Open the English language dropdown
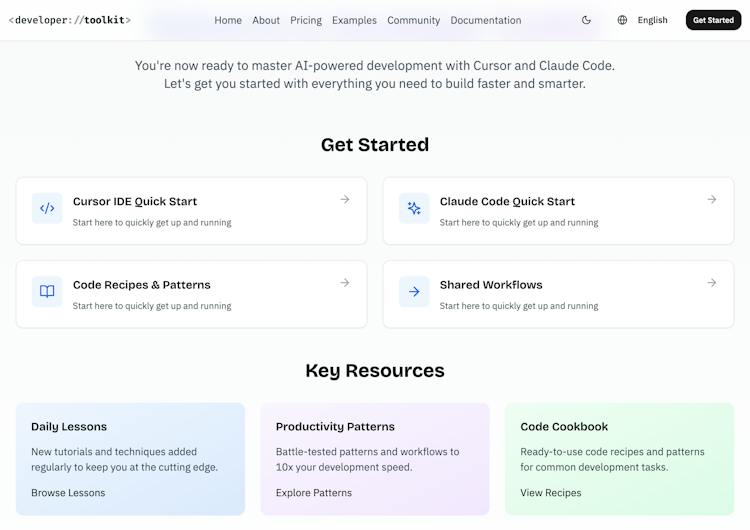750x530 pixels. pos(652,20)
